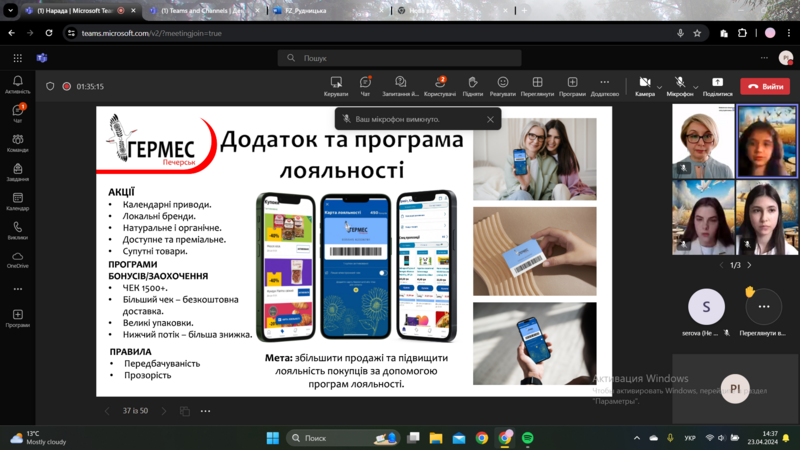This screenshot has width=800, height=450.
Task: Open Mail app from taskbar
Action: pos(459,438)
